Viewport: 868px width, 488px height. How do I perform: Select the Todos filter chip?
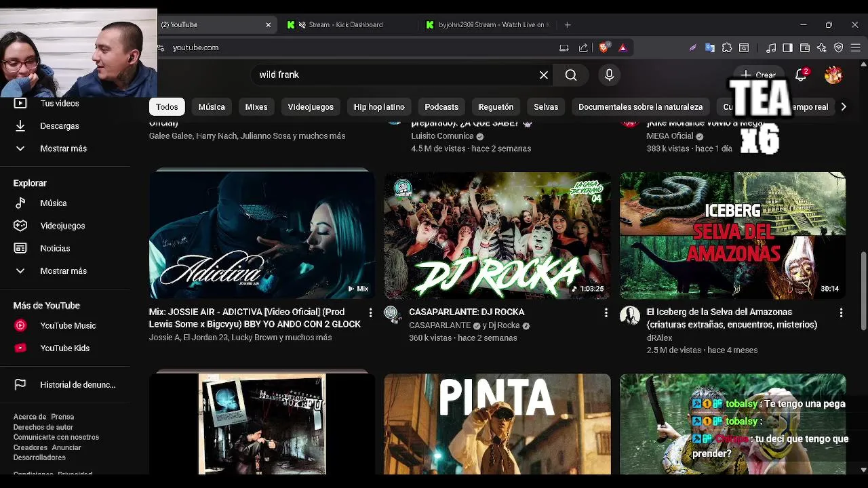pos(167,107)
